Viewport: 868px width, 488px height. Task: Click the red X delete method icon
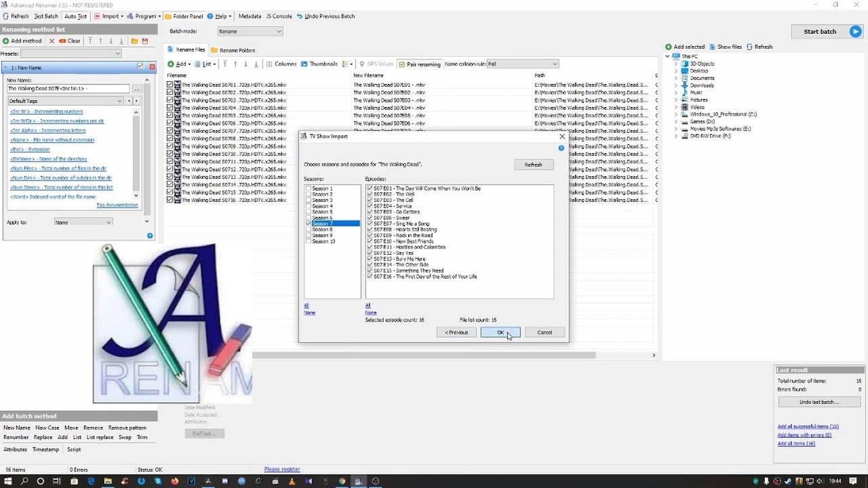pos(52,41)
